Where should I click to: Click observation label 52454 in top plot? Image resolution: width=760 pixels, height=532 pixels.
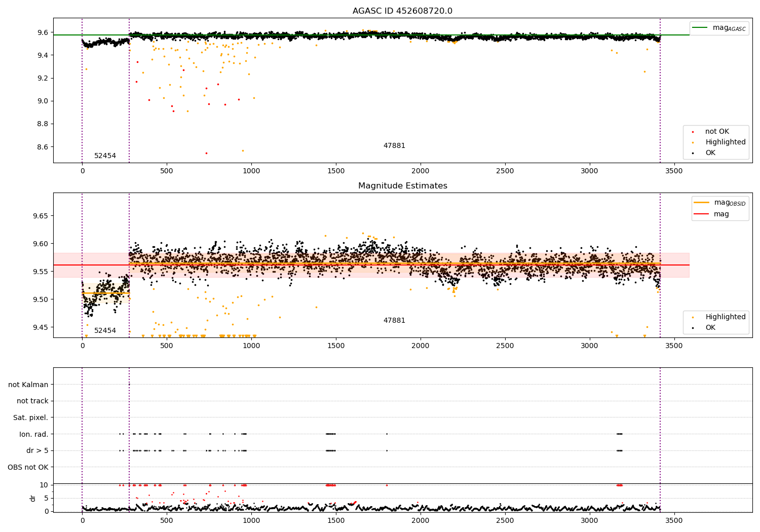[x=105, y=156]
